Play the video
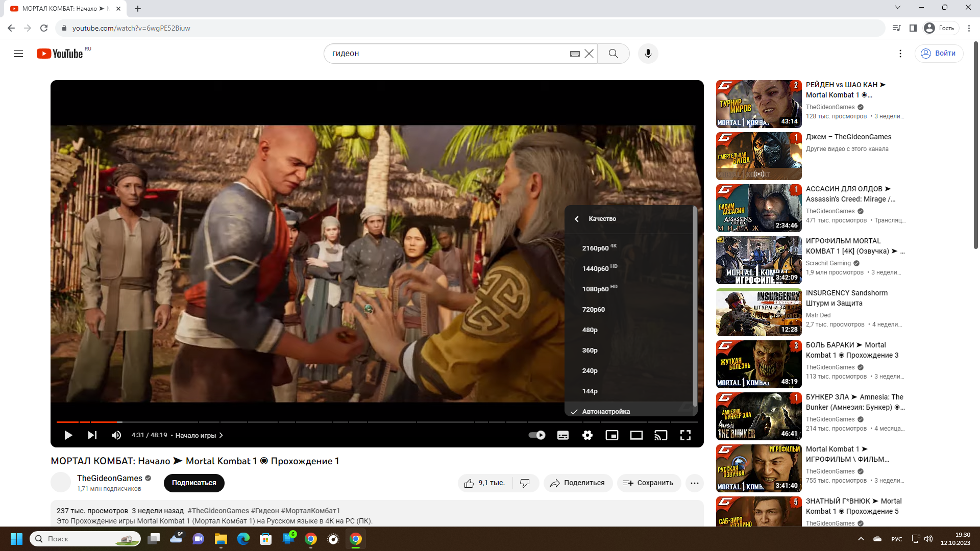Viewport: 980px width, 551px height. click(x=68, y=435)
